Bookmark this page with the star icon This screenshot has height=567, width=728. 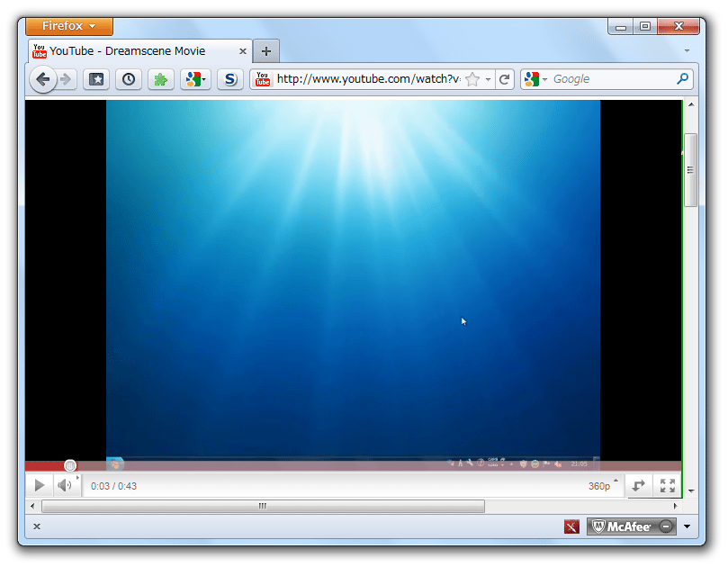[472, 79]
